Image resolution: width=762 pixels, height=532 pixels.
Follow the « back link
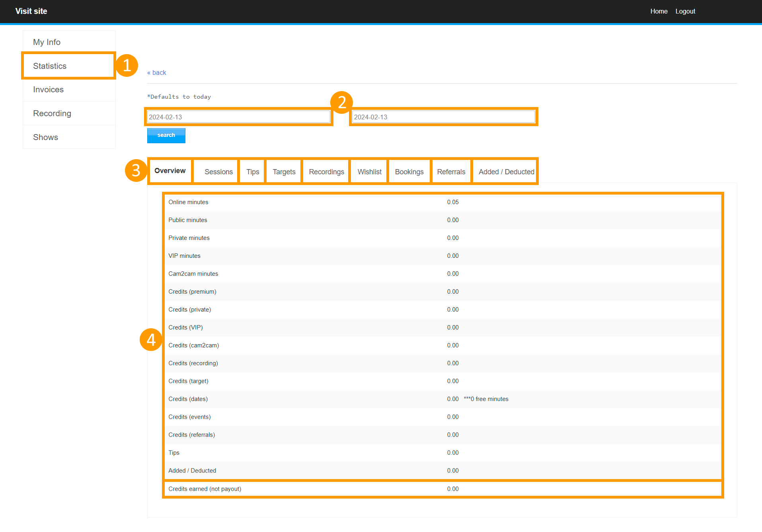point(157,72)
